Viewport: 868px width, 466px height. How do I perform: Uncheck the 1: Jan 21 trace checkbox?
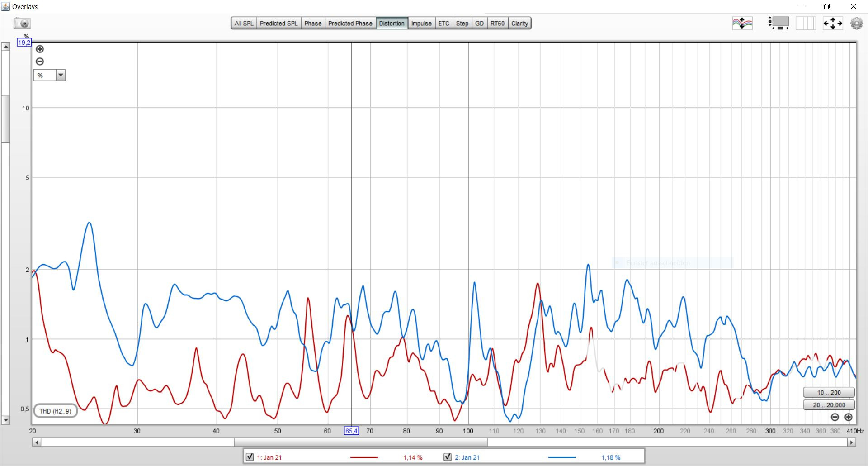pyautogui.click(x=250, y=457)
